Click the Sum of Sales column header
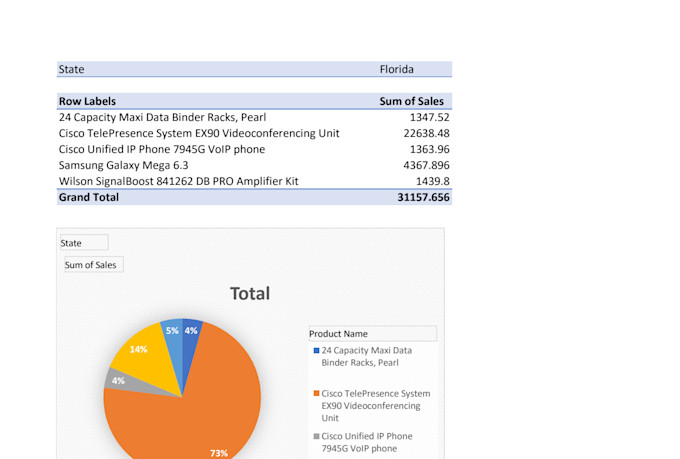The width and height of the screenshot is (680, 459). click(x=412, y=101)
